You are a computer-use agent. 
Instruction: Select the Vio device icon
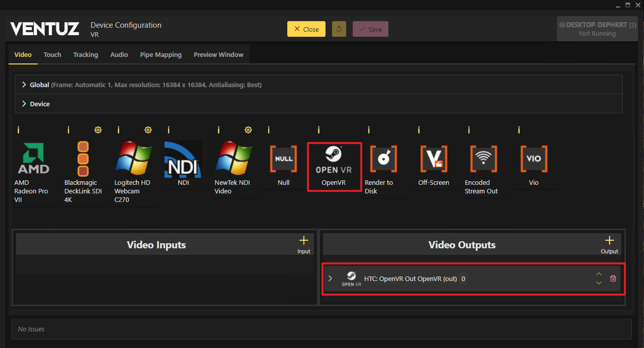[x=534, y=158]
